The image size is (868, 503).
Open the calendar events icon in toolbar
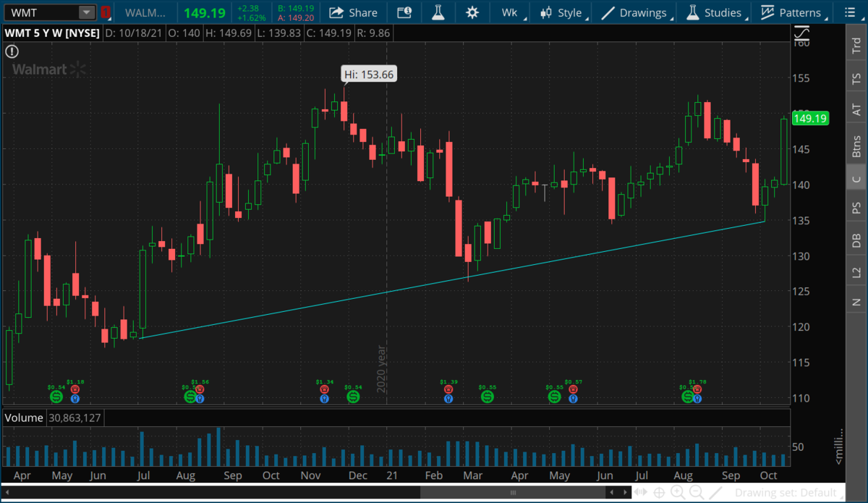coord(405,12)
